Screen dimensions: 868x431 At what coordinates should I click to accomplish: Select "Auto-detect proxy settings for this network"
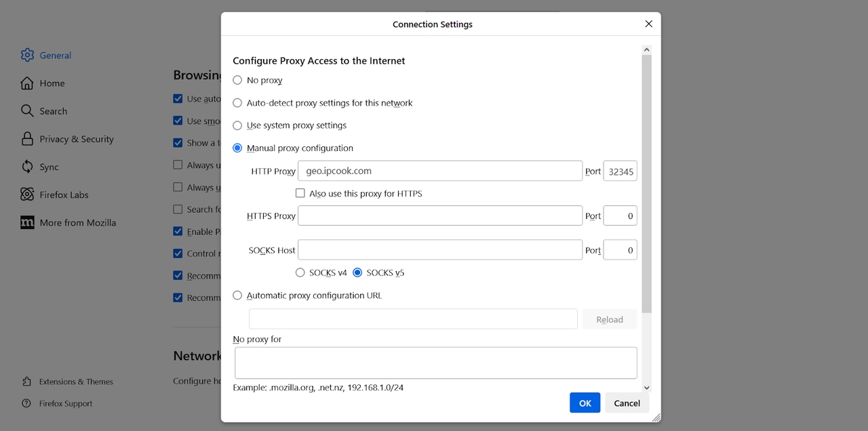coord(237,102)
